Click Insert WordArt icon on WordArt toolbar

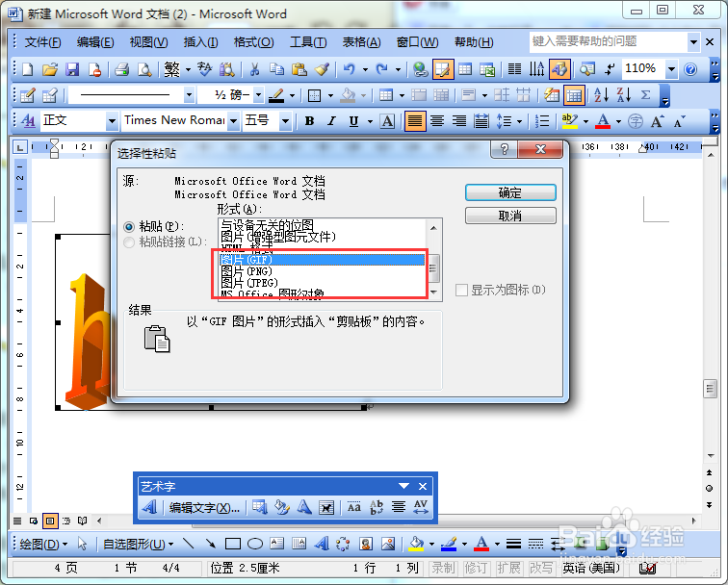[x=149, y=507]
